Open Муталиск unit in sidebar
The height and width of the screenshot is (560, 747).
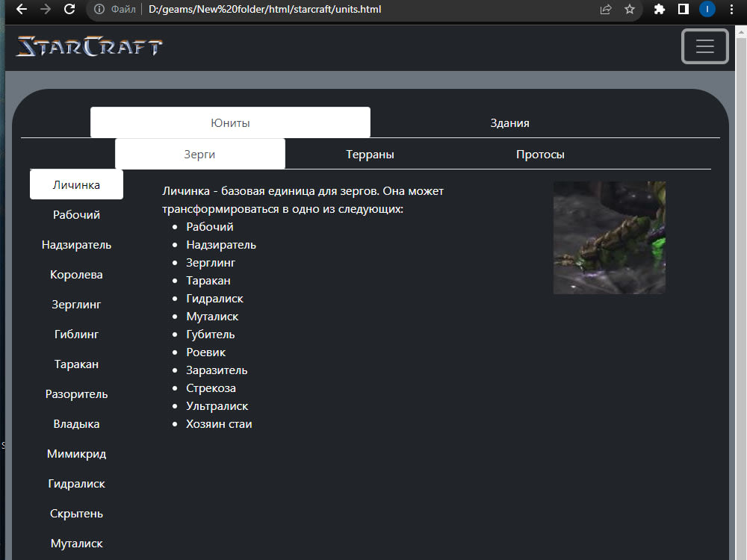pyautogui.click(x=76, y=544)
